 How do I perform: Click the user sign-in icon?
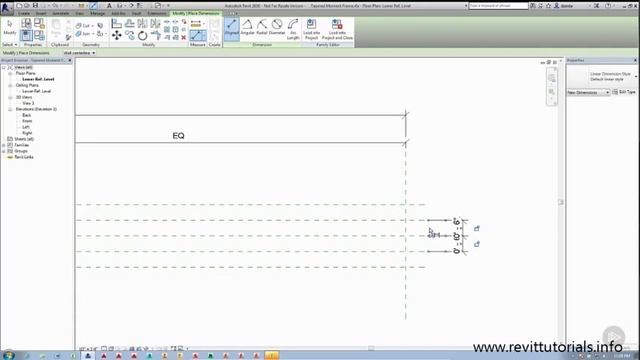[x=556, y=6]
